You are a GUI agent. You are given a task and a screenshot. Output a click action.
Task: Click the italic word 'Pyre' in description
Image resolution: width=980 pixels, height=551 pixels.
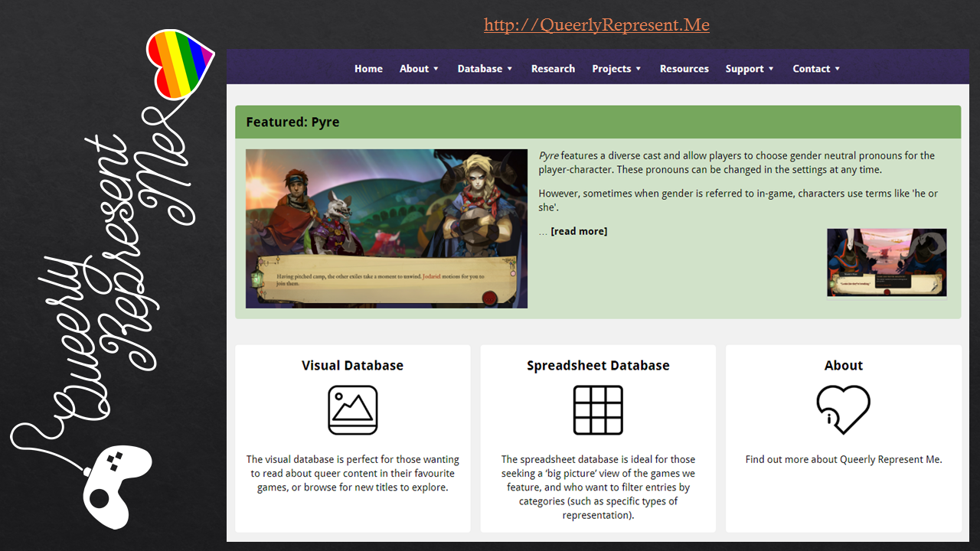click(x=548, y=156)
